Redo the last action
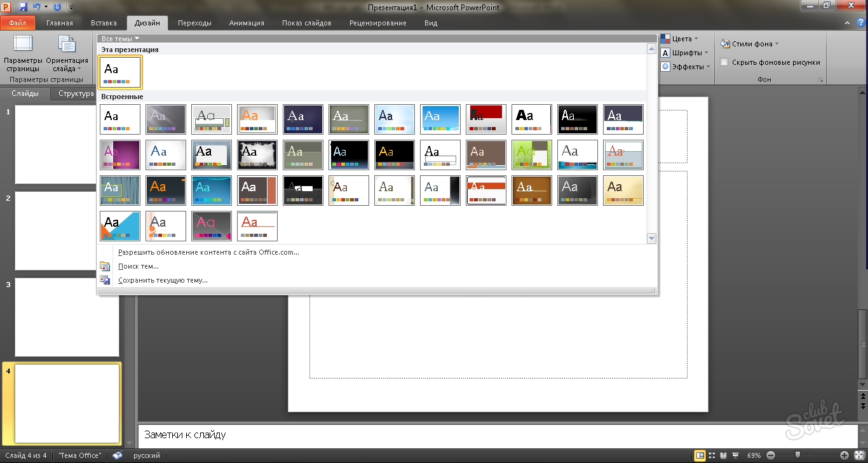Screen dimensions: 868x463 [57, 7]
